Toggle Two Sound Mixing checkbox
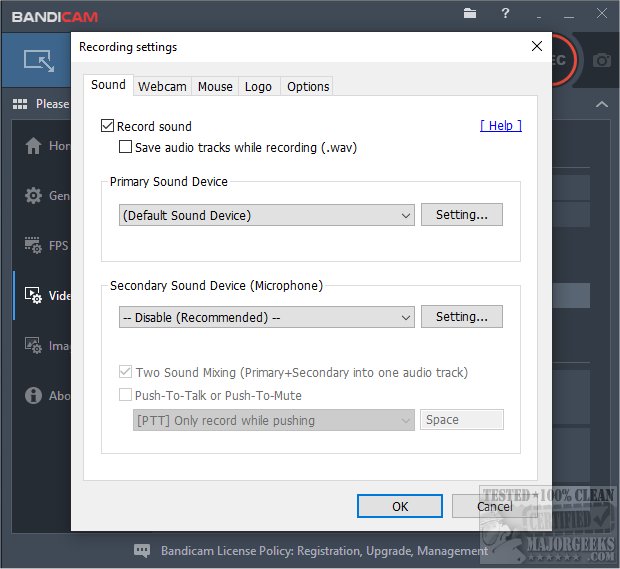The image size is (620, 569). 125,372
